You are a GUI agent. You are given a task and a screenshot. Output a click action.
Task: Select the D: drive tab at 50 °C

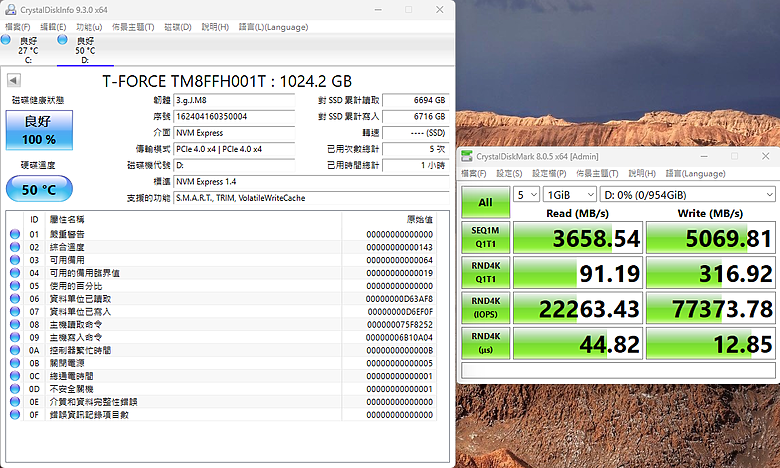[85, 50]
